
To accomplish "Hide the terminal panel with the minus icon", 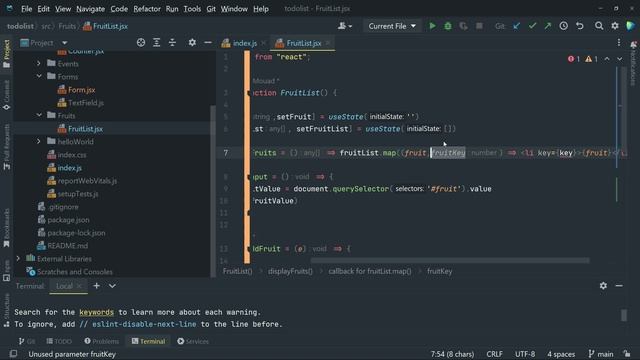I will coord(619,286).
